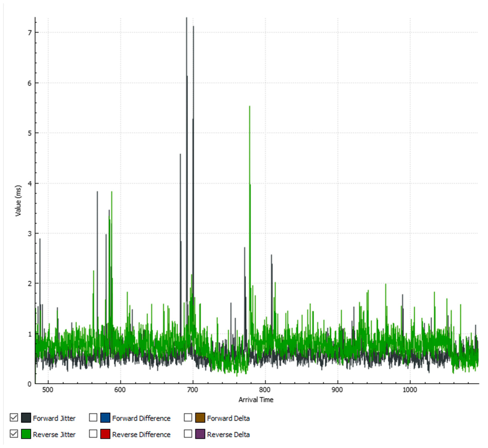
Task: Click the green Reverse Jitter color swatch
Action: pos(26,434)
